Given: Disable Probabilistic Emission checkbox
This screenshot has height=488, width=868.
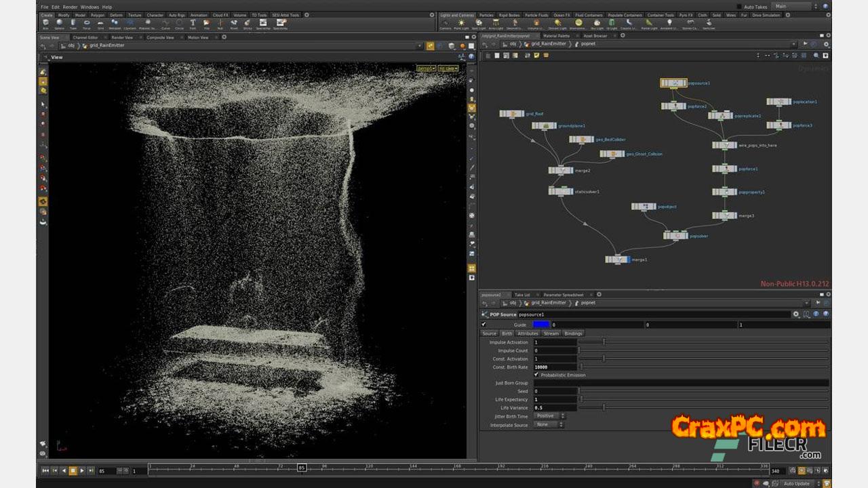Looking at the screenshot, I should 536,375.
